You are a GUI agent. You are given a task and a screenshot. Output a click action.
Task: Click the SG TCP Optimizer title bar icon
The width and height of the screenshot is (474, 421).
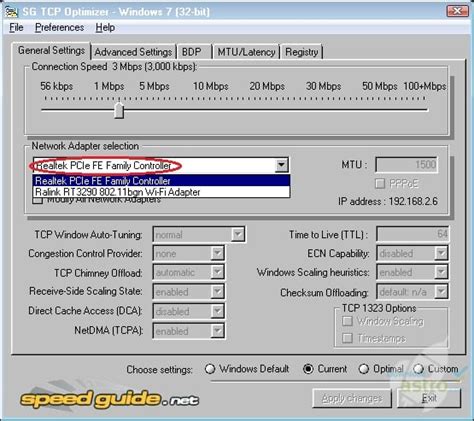click(x=11, y=12)
